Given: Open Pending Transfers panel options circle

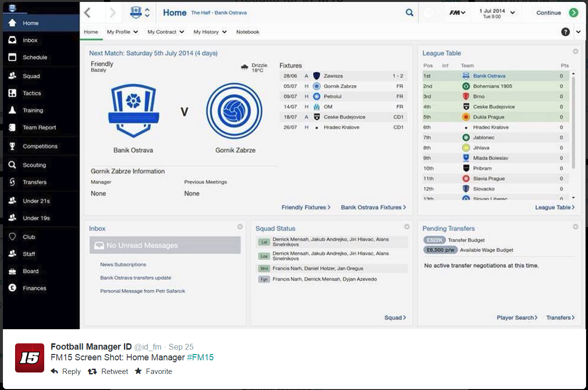Looking at the screenshot, I should pyautogui.click(x=575, y=227).
